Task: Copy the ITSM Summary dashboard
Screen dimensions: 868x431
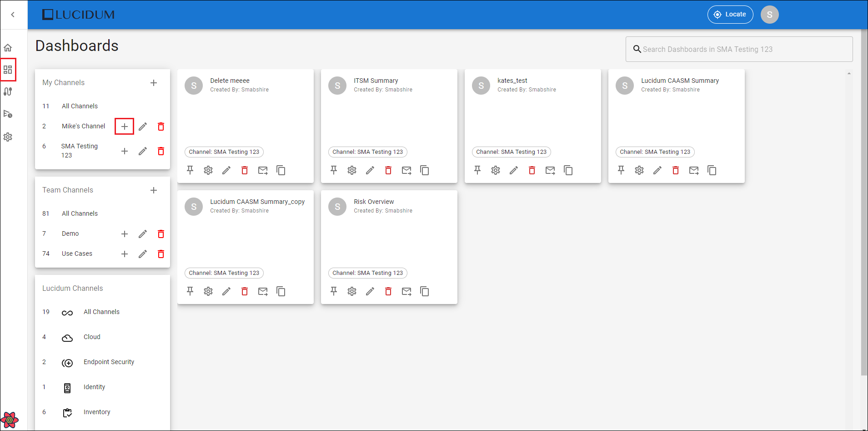Action: (x=425, y=170)
